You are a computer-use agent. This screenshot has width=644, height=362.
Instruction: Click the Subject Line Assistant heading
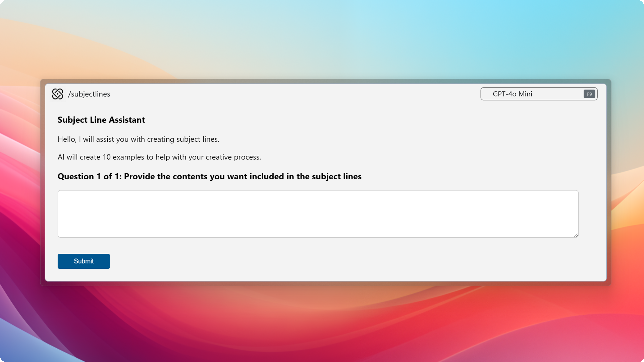click(x=101, y=120)
